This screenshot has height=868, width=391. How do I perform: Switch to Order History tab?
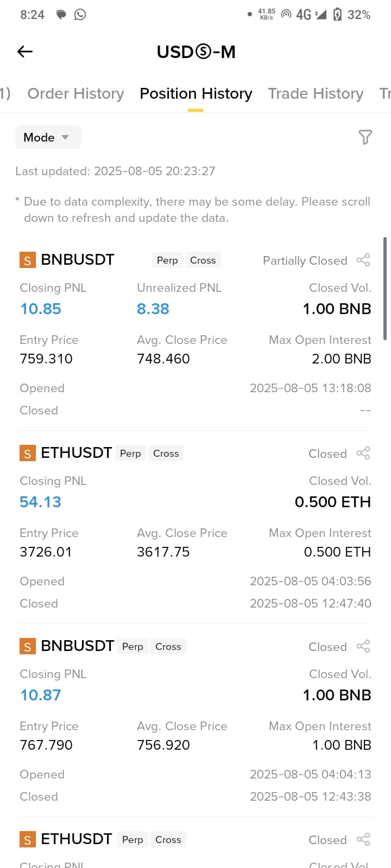(x=75, y=94)
